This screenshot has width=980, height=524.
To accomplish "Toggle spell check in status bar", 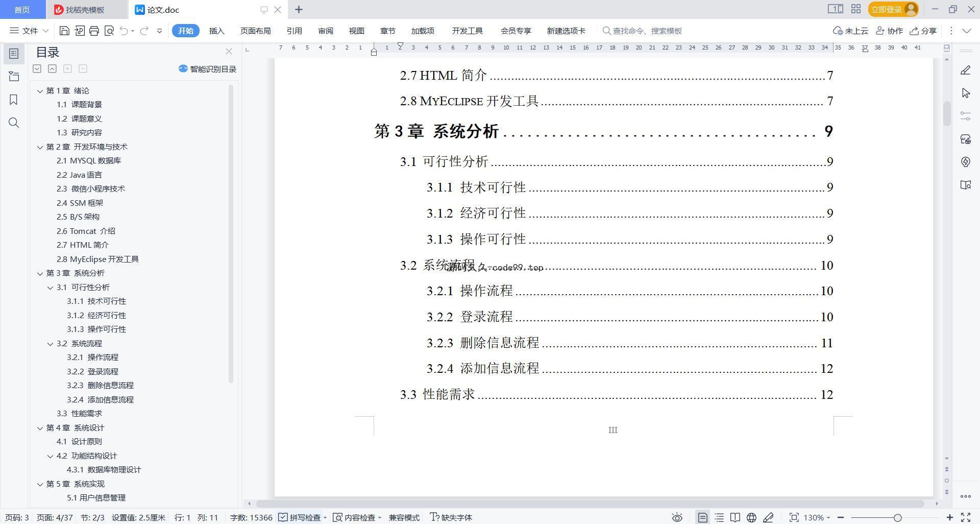I will 302,517.
